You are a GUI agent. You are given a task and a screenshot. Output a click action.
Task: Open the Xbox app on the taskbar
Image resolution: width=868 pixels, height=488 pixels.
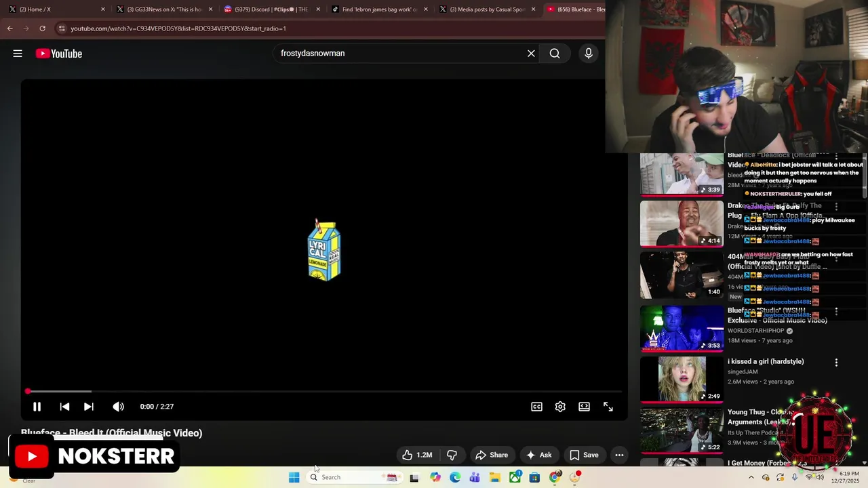[x=515, y=477]
